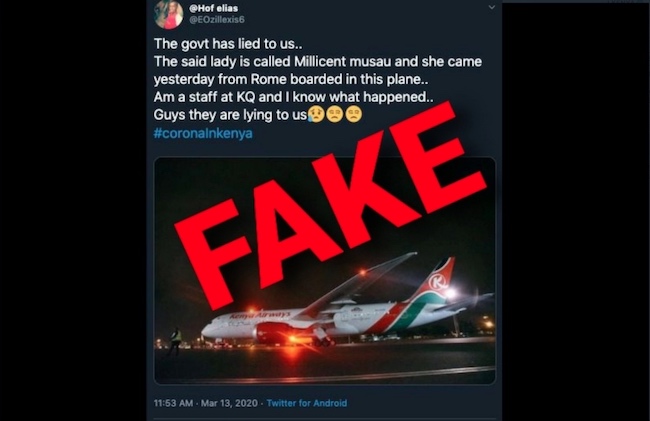
Task: Click the last sad emoji in the tweet
Action: click(353, 116)
